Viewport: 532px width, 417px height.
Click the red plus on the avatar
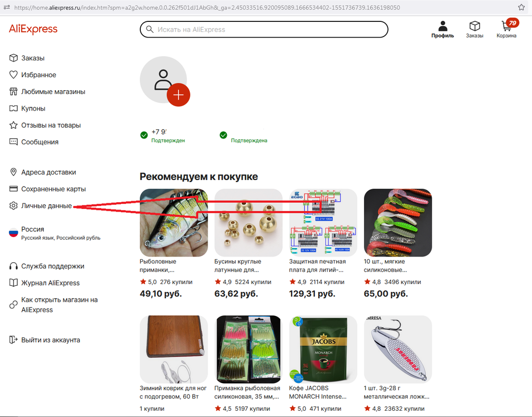click(x=178, y=95)
